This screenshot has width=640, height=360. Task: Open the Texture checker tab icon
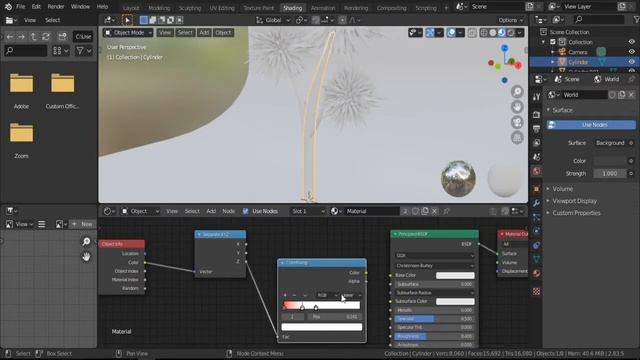pyautogui.click(x=536, y=291)
